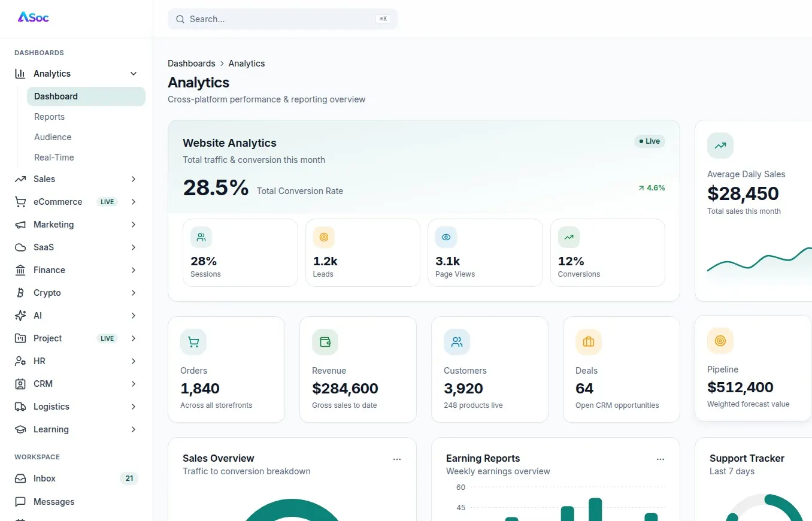Open Earning Reports more options menu
The image size is (812, 521).
660,459
